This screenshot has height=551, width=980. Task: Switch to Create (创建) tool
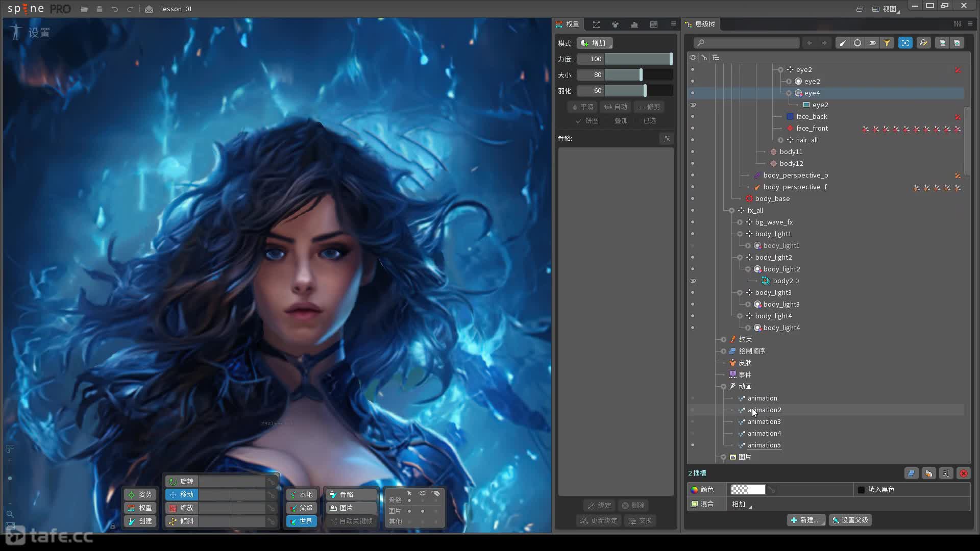click(140, 521)
